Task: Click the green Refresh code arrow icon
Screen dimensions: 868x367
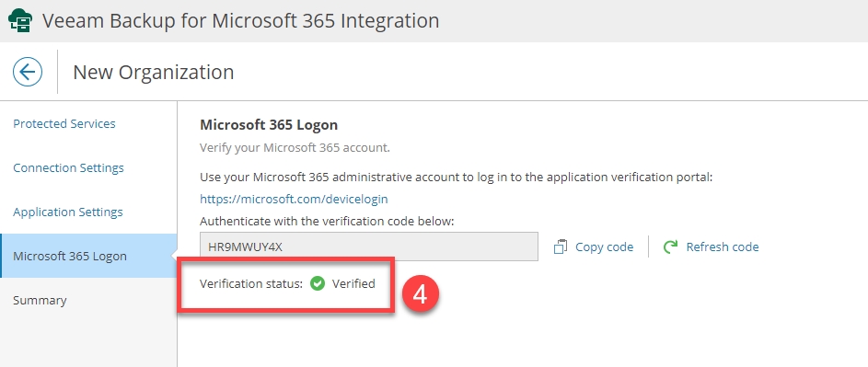Action: click(670, 247)
